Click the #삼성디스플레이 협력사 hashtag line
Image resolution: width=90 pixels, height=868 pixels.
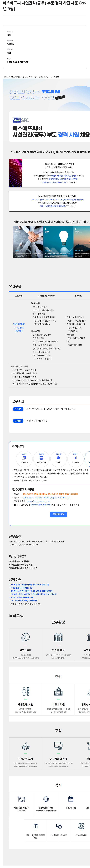pos(19,561)
